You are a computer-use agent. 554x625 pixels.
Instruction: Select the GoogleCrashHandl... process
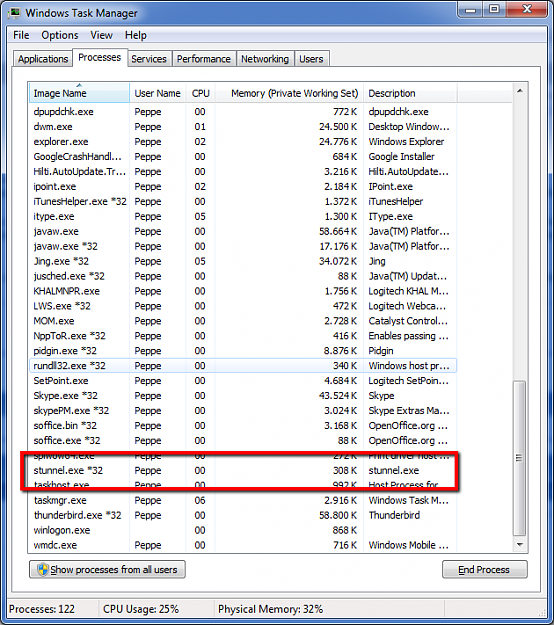point(243,157)
